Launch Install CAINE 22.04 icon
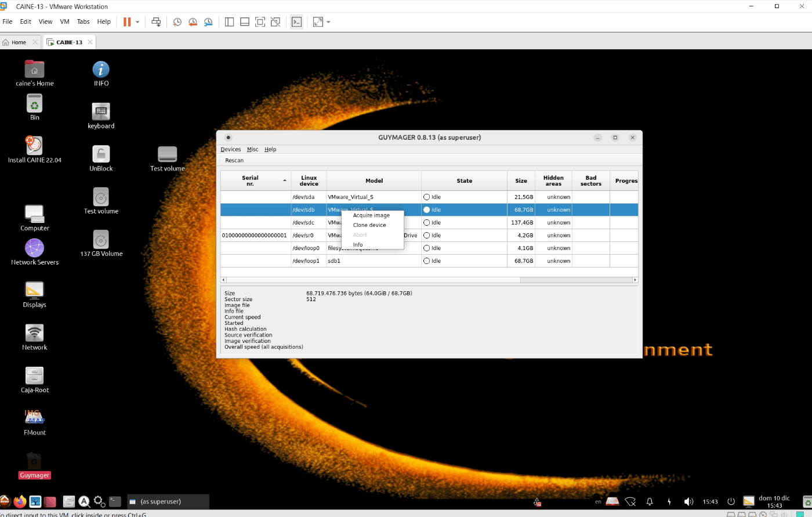The width and height of the screenshot is (812, 517). coord(34,150)
